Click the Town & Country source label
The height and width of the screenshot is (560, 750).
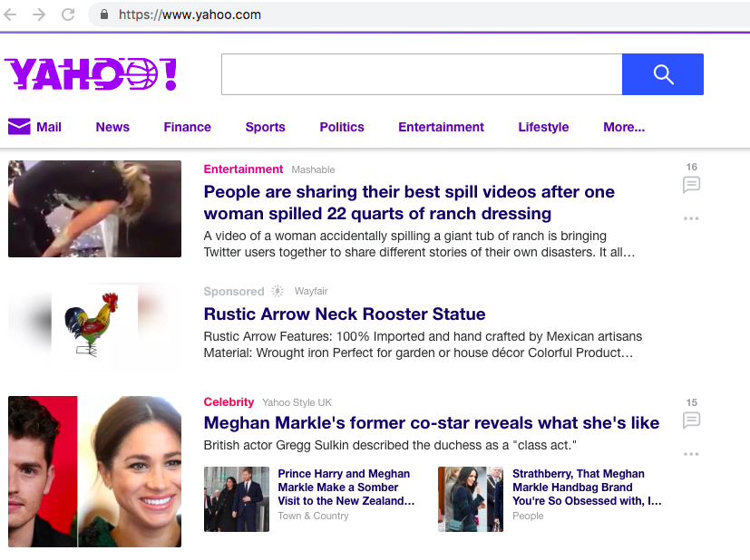313,516
